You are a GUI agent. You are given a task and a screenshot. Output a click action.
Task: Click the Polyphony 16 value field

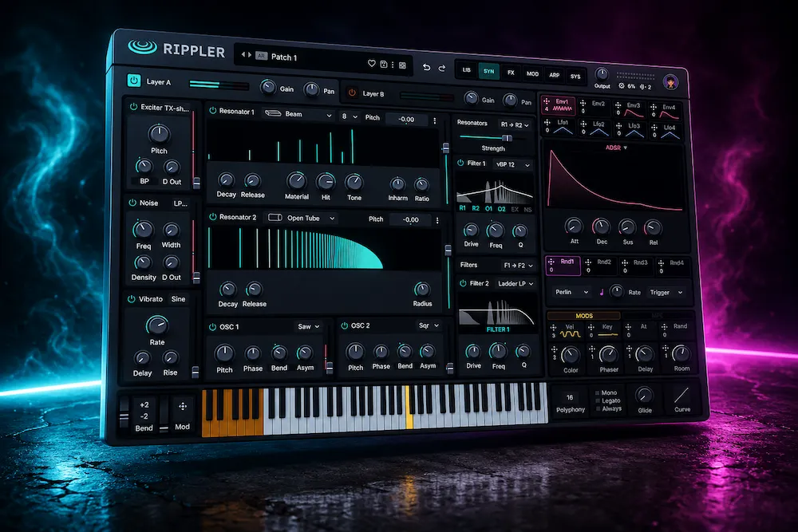(x=570, y=398)
